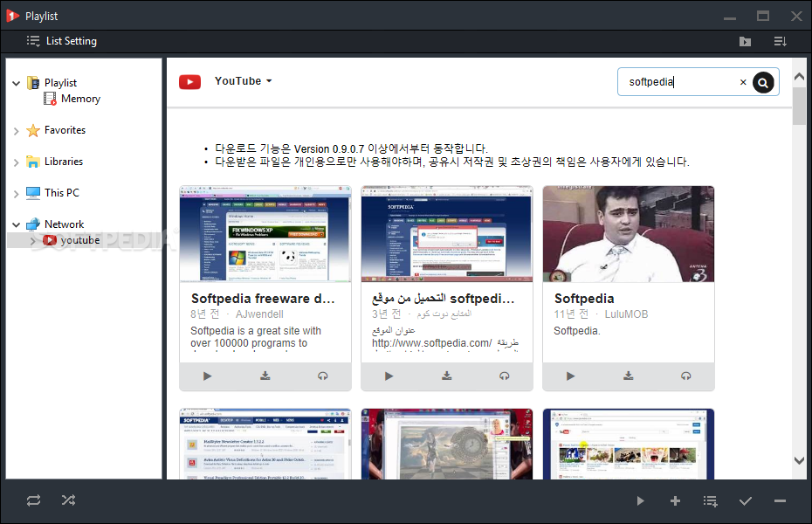
Task: Clear the search field with X
Action: (x=743, y=82)
